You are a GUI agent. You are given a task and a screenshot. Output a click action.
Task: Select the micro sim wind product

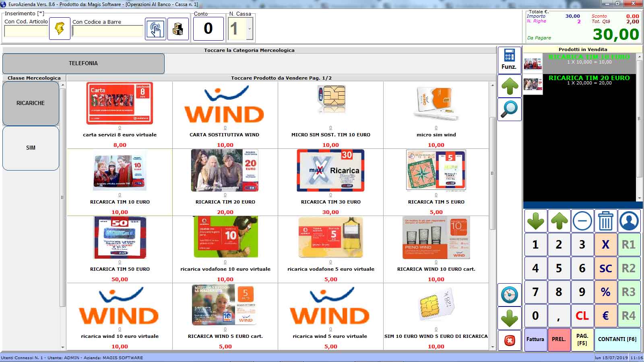436,115
